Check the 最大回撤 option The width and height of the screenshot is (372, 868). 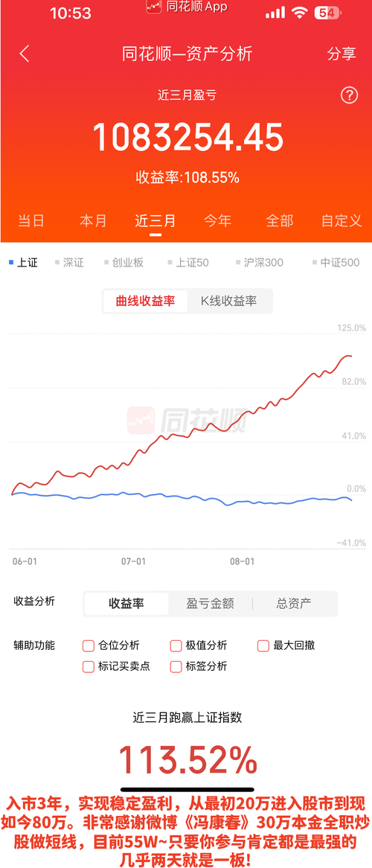263,645
